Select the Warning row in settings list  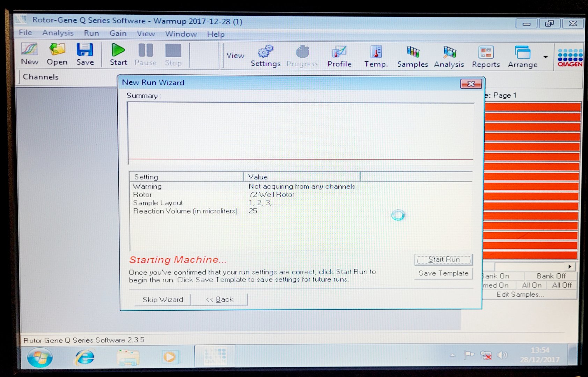pos(301,186)
